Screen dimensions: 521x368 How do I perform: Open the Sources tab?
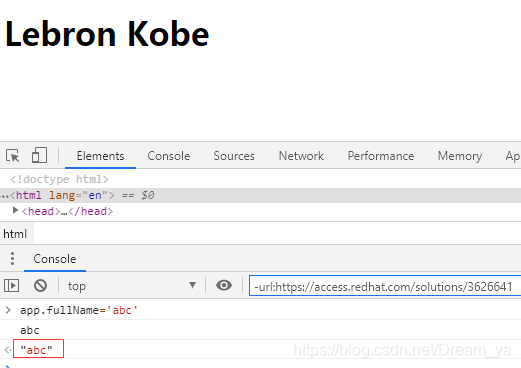[x=234, y=156]
